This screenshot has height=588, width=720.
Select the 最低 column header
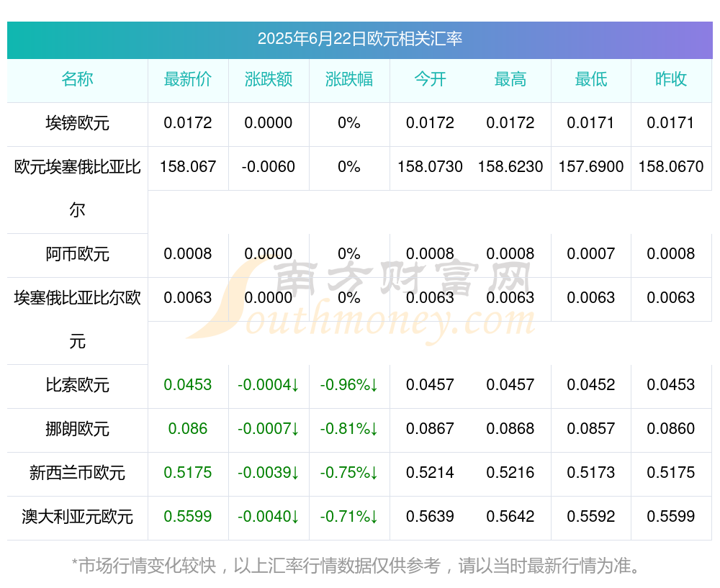click(591, 79)
